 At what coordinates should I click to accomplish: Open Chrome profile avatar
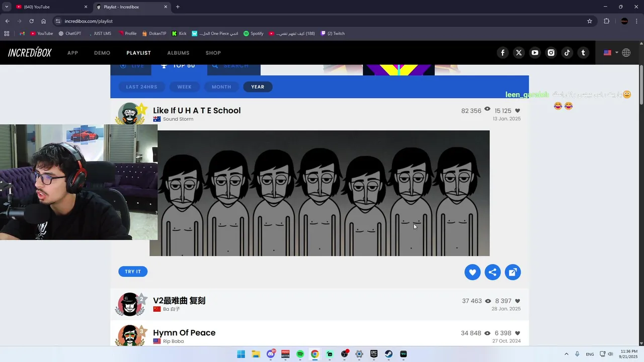pos(624,21)
